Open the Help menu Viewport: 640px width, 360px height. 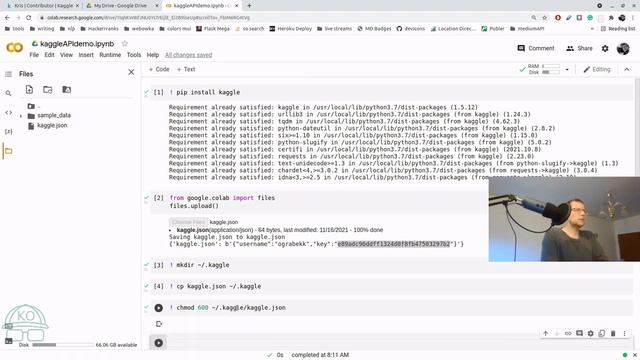pyautogui.click(x=153, y=55)
